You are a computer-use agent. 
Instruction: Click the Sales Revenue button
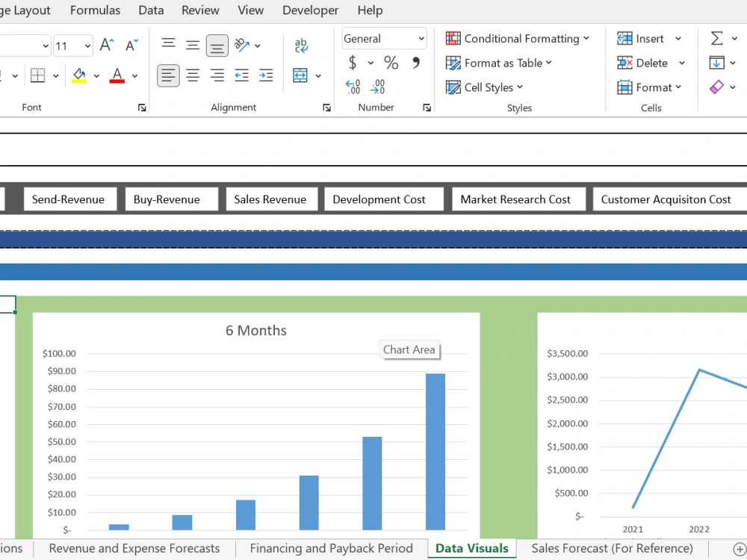272,199
